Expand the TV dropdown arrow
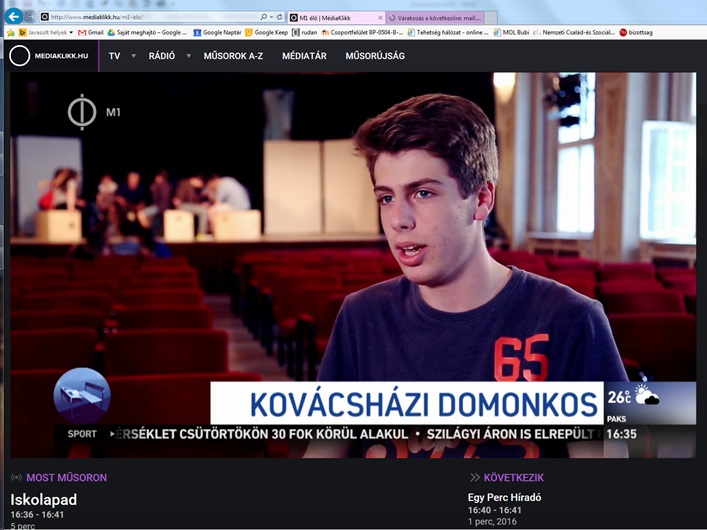Image resolution: width=707 pixels, height=530 pixels. (133, 56)
